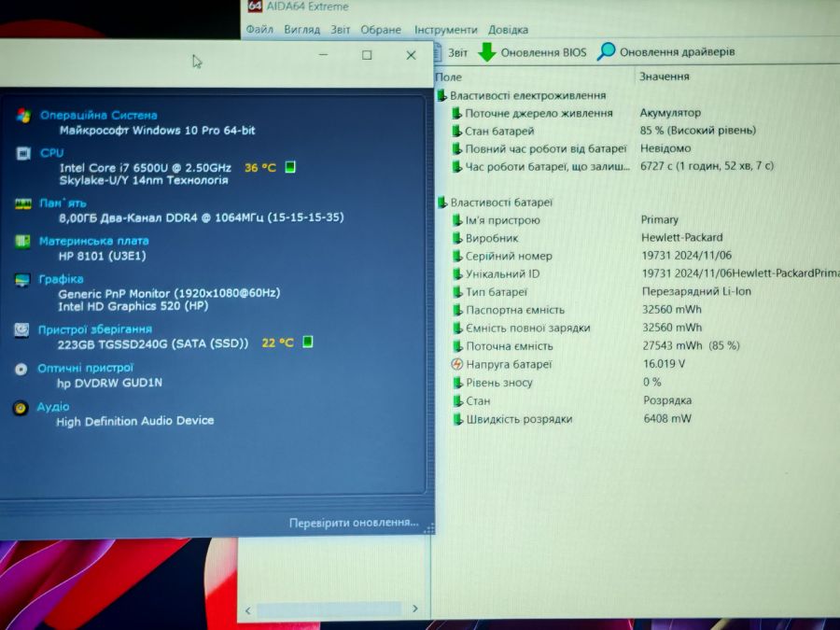The width and height of the screenshot is (840, 630).
Task: Click the battery icon of Паспортна ємність row
Action: [x=457, y=310]
